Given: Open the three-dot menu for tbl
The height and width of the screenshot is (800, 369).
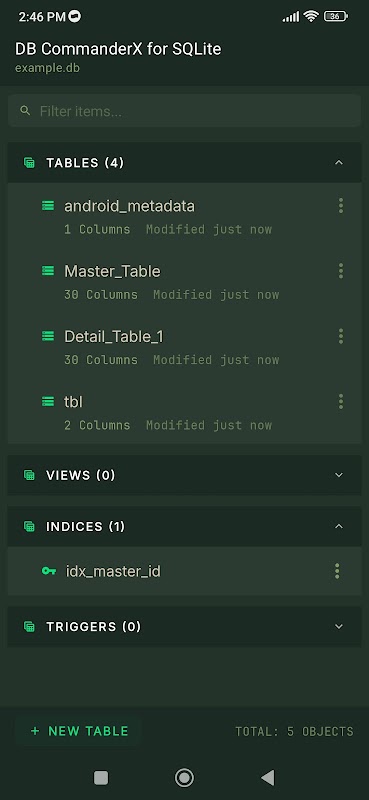Looking at the screenshot, I should [340, 402].
